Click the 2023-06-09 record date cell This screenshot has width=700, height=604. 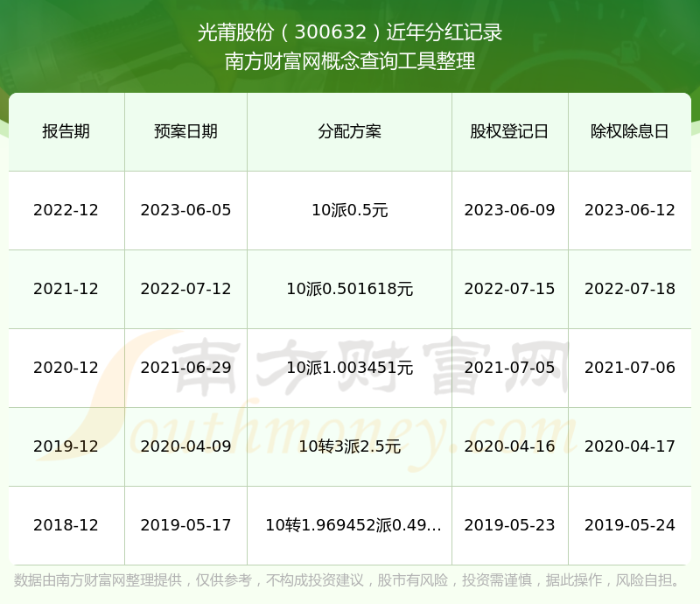(x=509, y=210)
